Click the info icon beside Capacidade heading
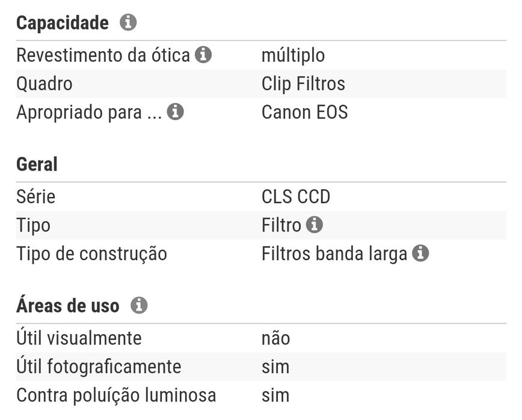This screenshot has width=522, height=420. 128,23
